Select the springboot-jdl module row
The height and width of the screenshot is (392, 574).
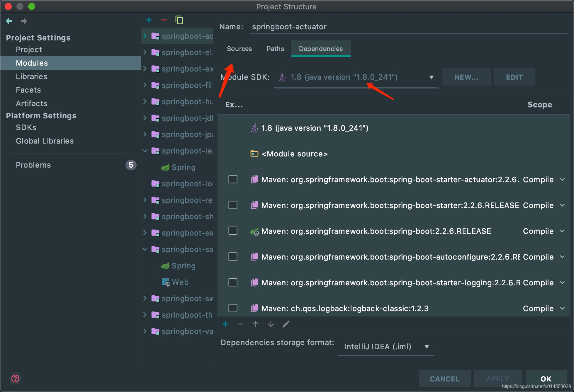[178, 118]
